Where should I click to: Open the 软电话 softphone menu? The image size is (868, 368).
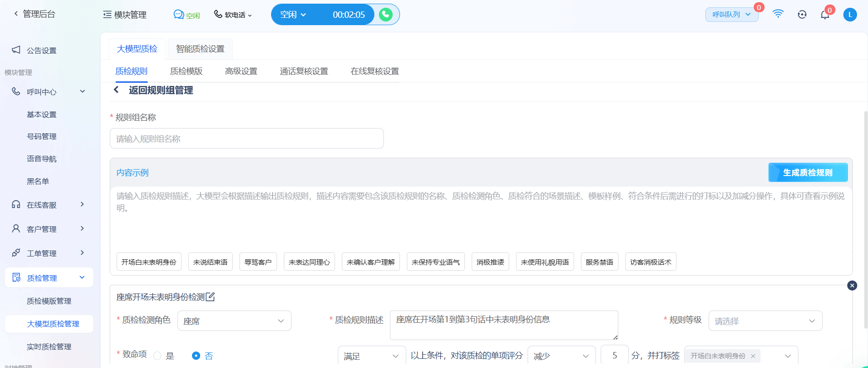point(233,15)
